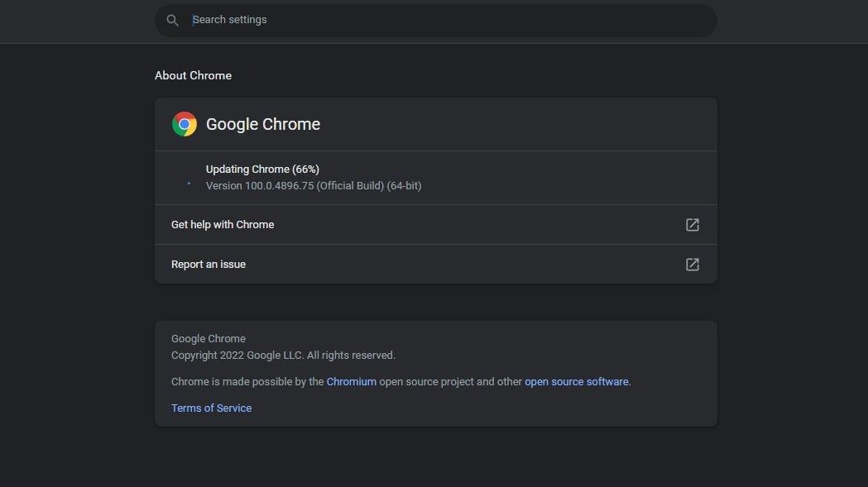
Task: View the Terms of Service
Action: (x=211, y=408)
